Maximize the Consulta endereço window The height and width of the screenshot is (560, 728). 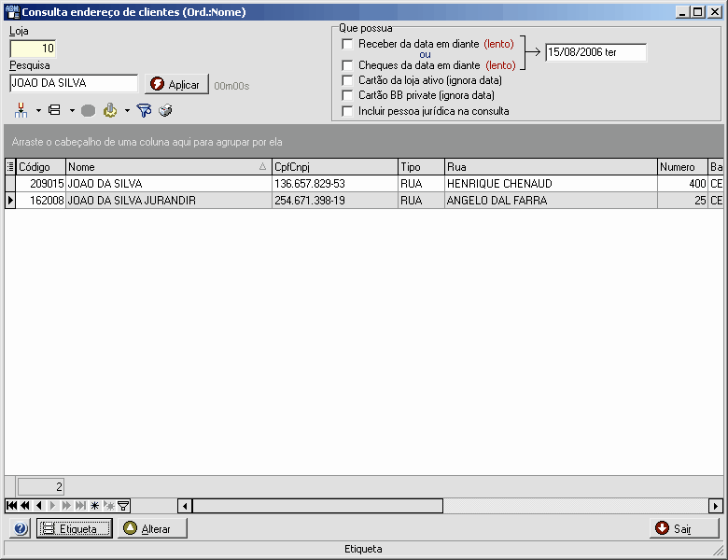[x=698, y=12]
